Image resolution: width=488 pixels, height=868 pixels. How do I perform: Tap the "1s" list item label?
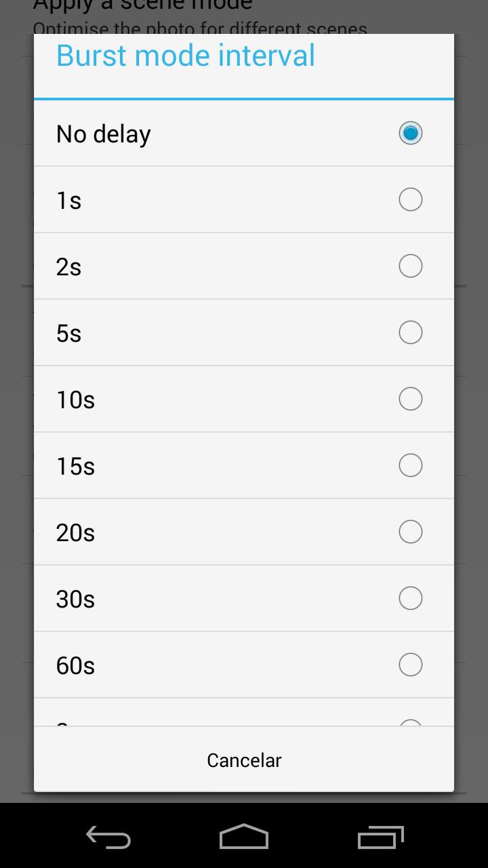click(68, 201)
